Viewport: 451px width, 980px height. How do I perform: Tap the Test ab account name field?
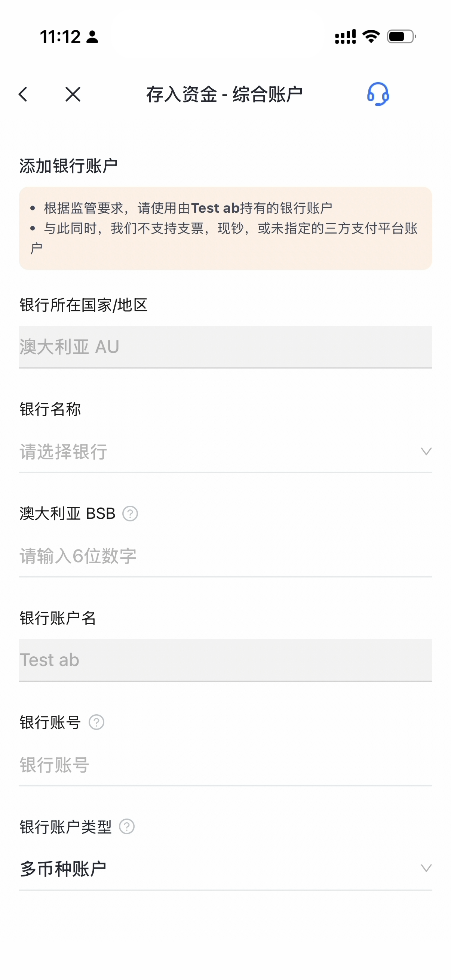click(225, 660)
